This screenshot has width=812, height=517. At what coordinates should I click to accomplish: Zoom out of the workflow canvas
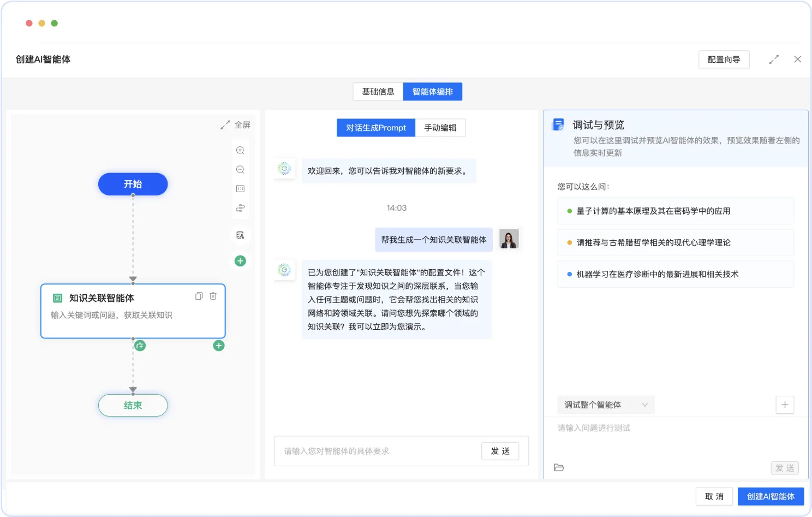(x=240, y=170)
